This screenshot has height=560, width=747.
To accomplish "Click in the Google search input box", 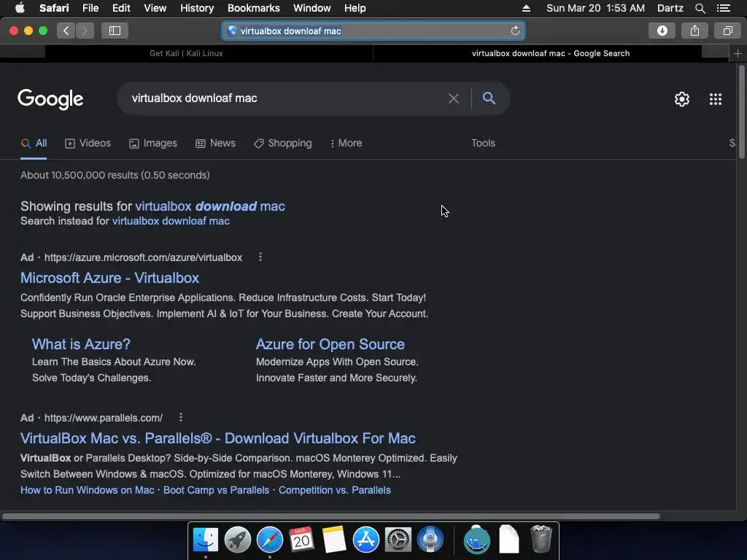I will [286, 98].
